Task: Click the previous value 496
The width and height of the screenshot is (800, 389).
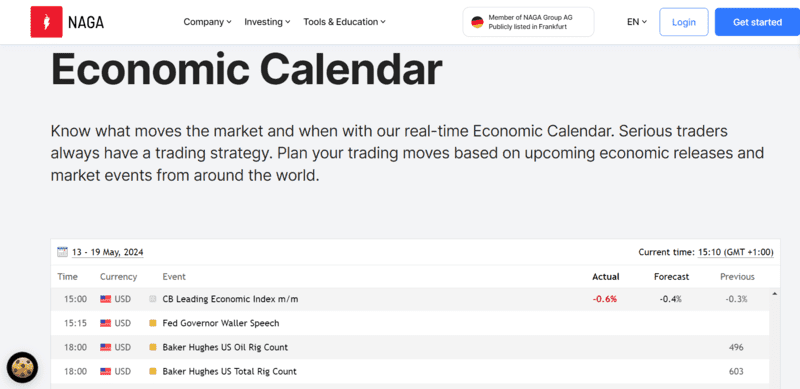Action: click(x=736, y=347)
